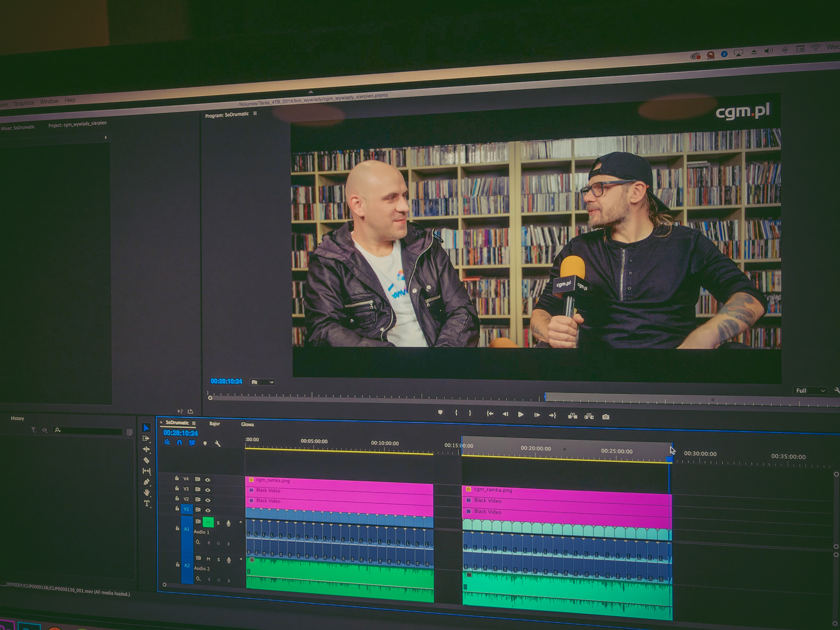Screen dimensions: 840x630
Task: Click the Mark In bracket icon
Action: (456, 413)
